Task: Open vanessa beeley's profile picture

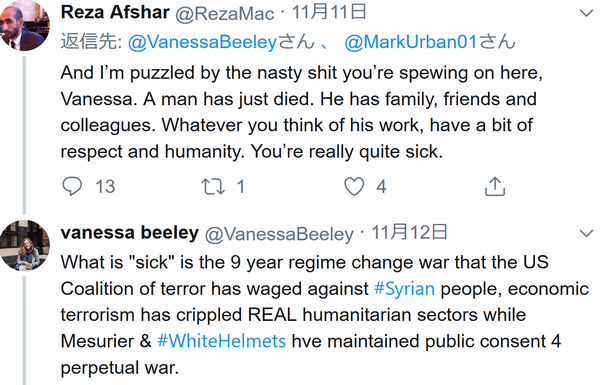Action: pos(24,245)
